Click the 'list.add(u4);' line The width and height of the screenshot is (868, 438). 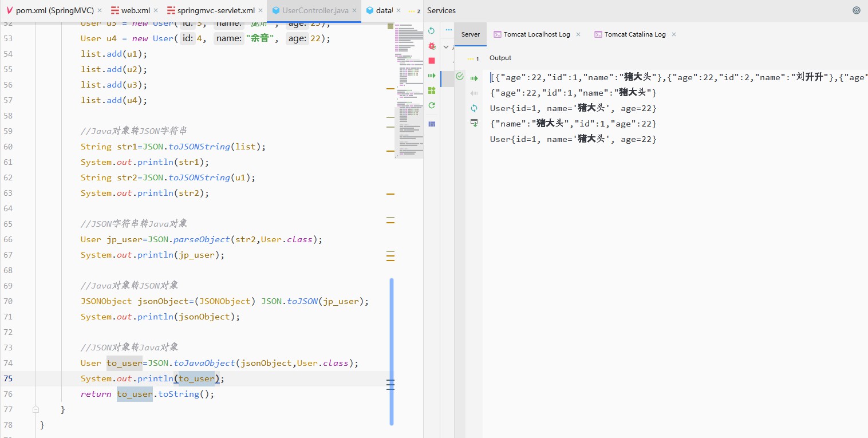tap(114, 100)
